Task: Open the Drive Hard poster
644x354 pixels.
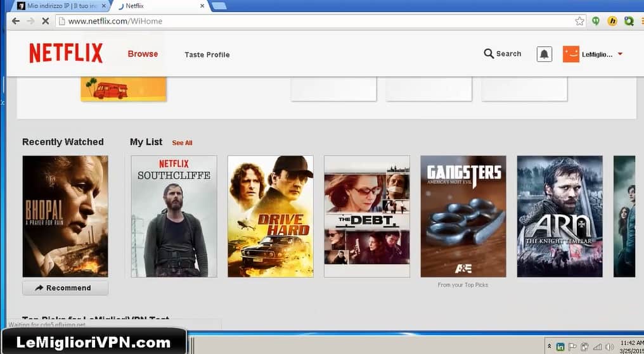Action: click(x=271, y=216)
